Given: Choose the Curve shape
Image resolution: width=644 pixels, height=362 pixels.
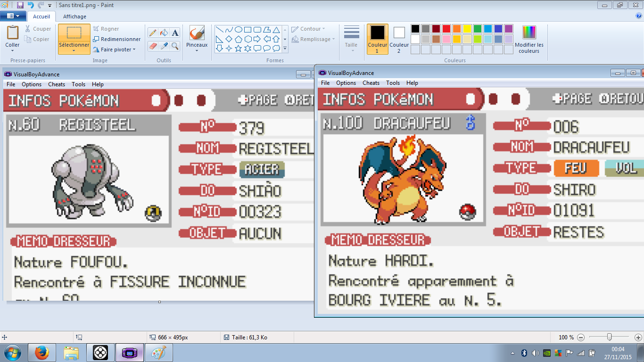Looking at the screenshot, I should [229, 29].
